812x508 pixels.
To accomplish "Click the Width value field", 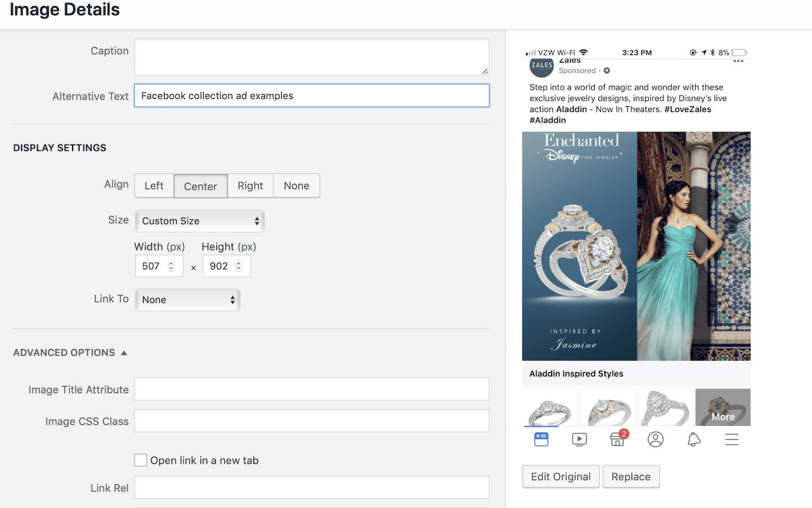I will (x=152, y=266).
